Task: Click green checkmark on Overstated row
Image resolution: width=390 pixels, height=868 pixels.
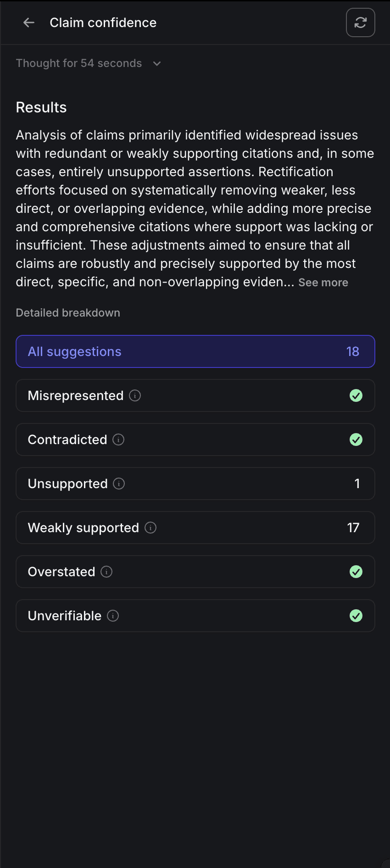Action: (x=356, y=572)
